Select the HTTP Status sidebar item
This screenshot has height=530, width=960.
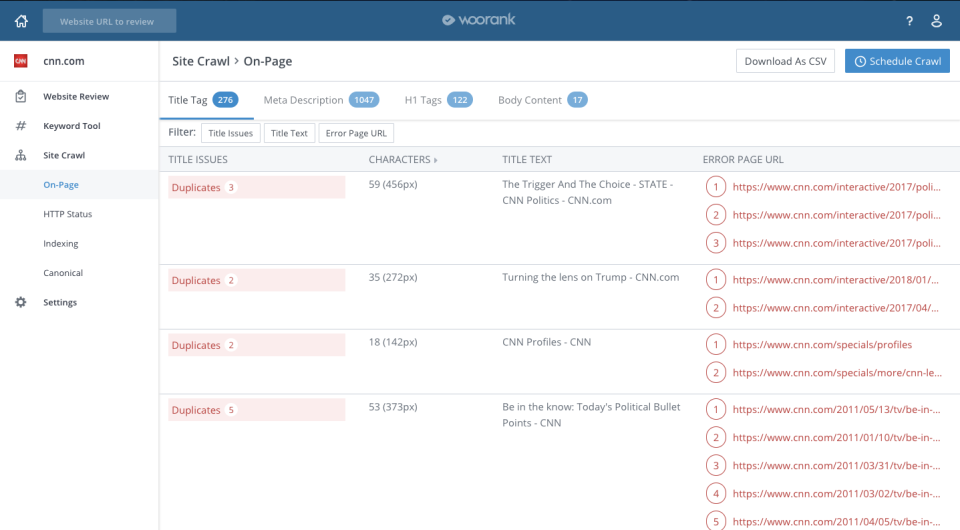pyautogui.click(x=67, y=214)
